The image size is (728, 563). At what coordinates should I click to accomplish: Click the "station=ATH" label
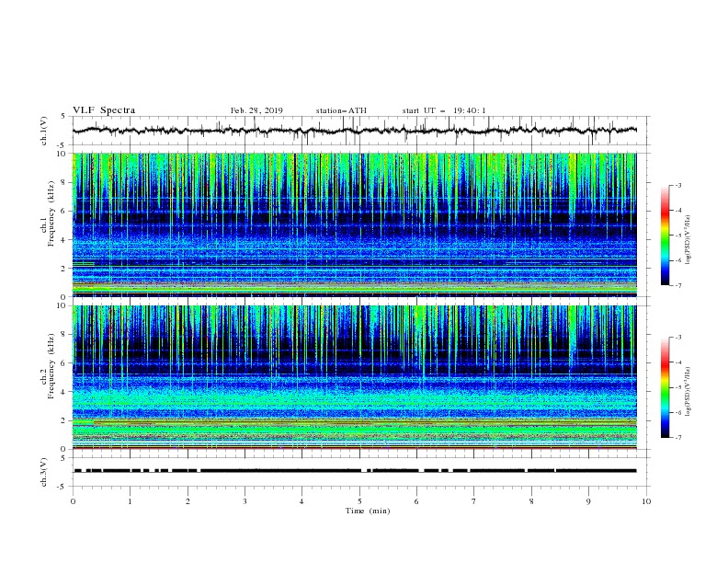pos(341,110)
